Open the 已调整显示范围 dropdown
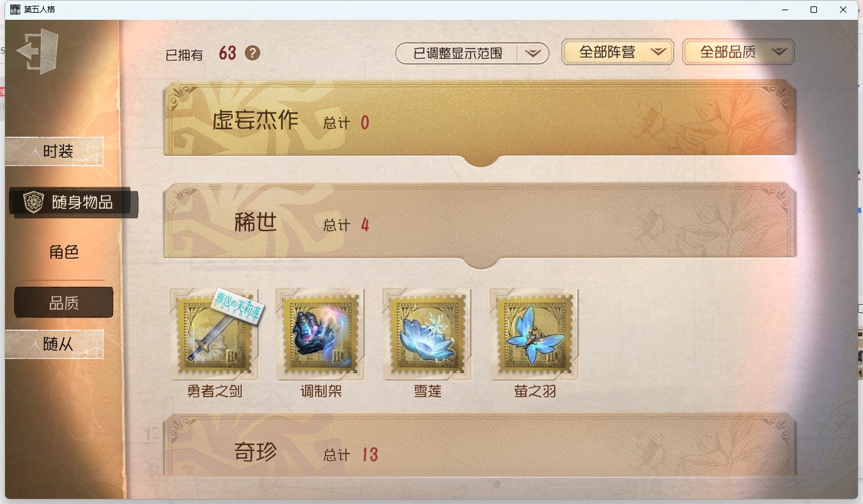 pos(472,54)
